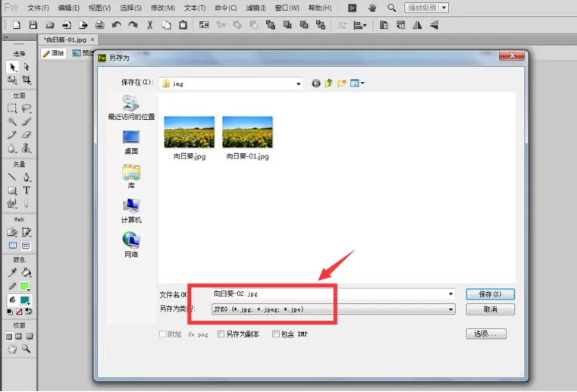The image size is (577, 392).
Task: Enable the 另存为副本 checkbox
Action: coord(221,334)
